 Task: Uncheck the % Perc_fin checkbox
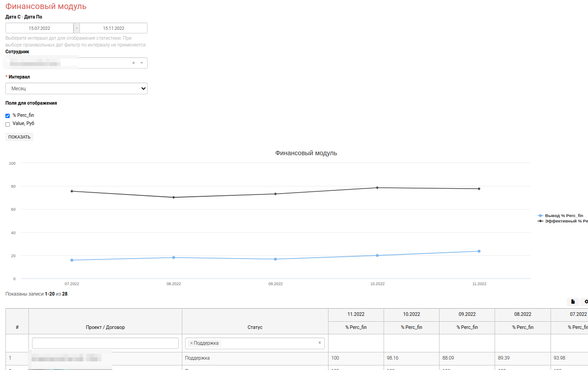pos(8,116)
